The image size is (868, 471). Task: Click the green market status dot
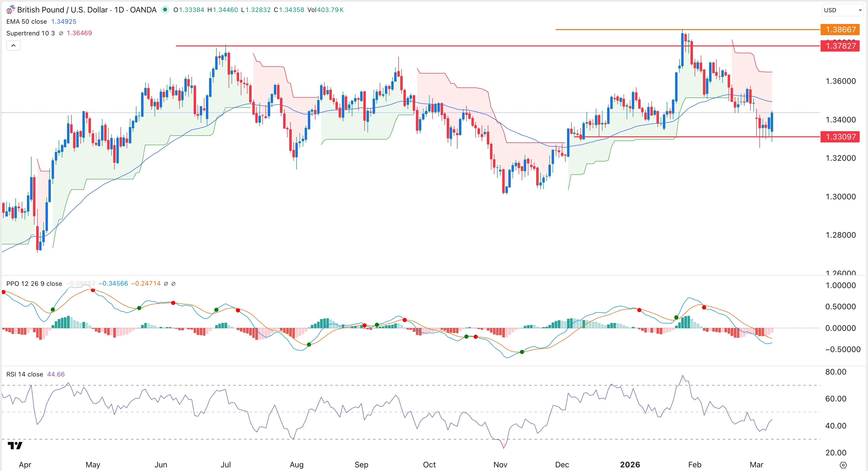[x=165, y=10]
